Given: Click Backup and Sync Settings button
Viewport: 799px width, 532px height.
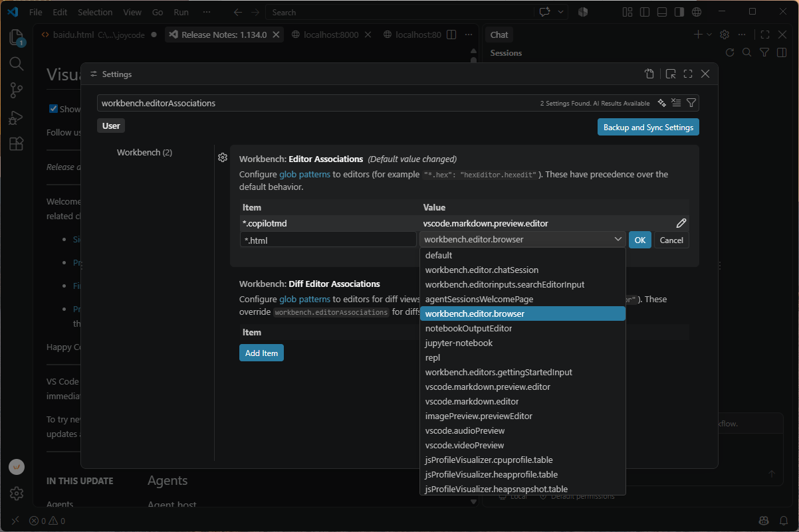Looking at the screenshot, I should 648,127.
